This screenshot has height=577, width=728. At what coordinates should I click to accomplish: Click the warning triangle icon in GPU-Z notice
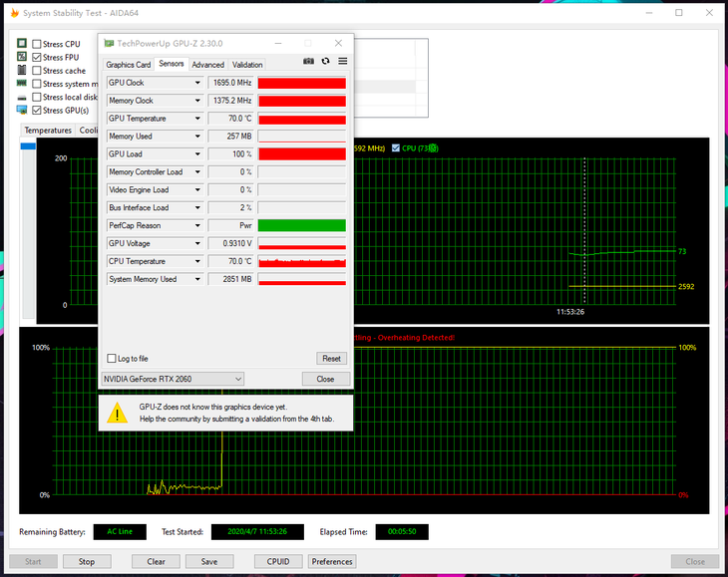[x=119, y=413]
